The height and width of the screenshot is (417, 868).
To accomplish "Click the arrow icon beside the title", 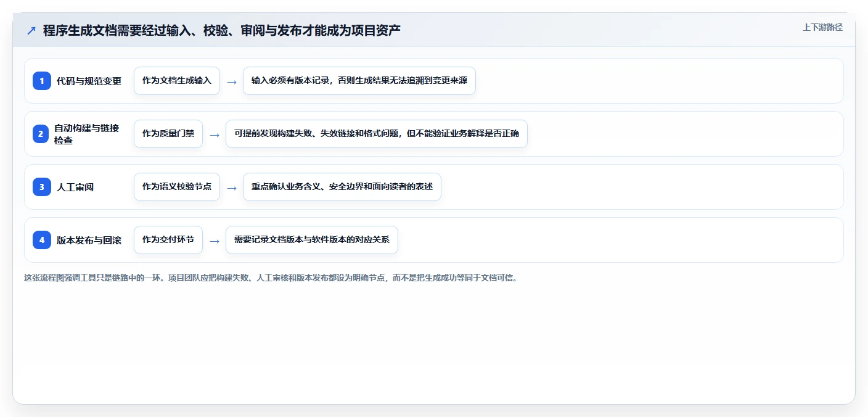I will tap(31, 30).
